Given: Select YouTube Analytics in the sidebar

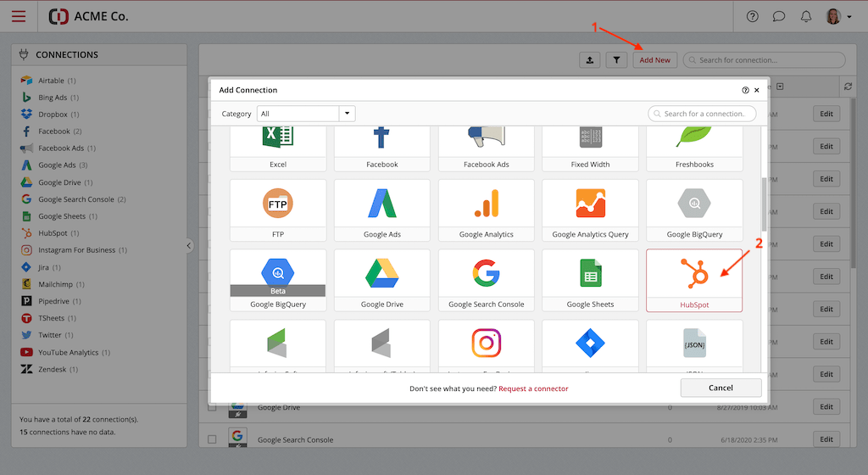Looking at the screenshot, I should [x=66, y=352].
